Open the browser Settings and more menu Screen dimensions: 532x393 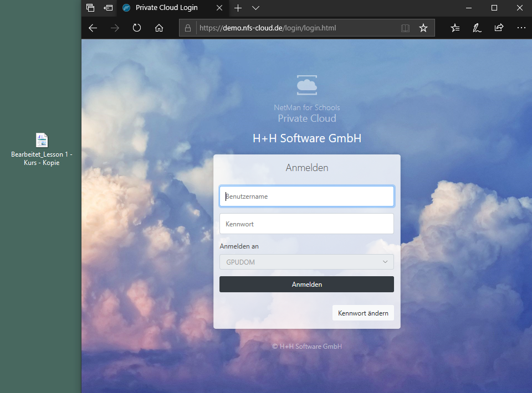click(521, 28)
